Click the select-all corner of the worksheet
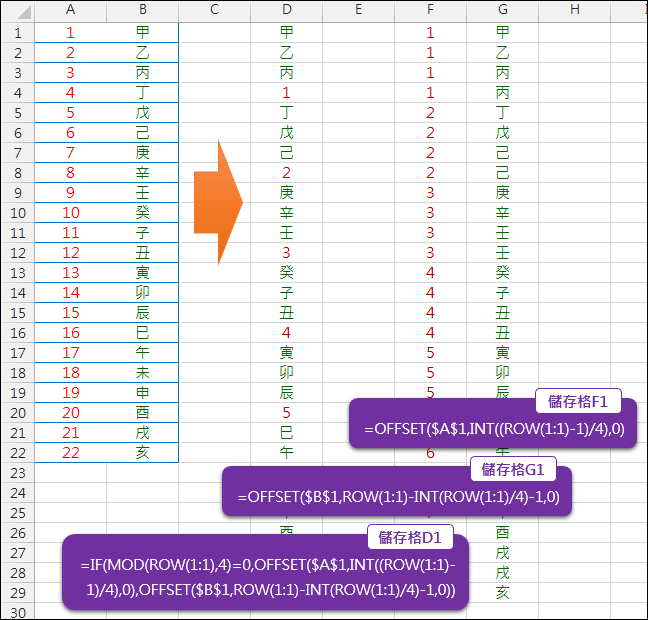 pos(17,10)
